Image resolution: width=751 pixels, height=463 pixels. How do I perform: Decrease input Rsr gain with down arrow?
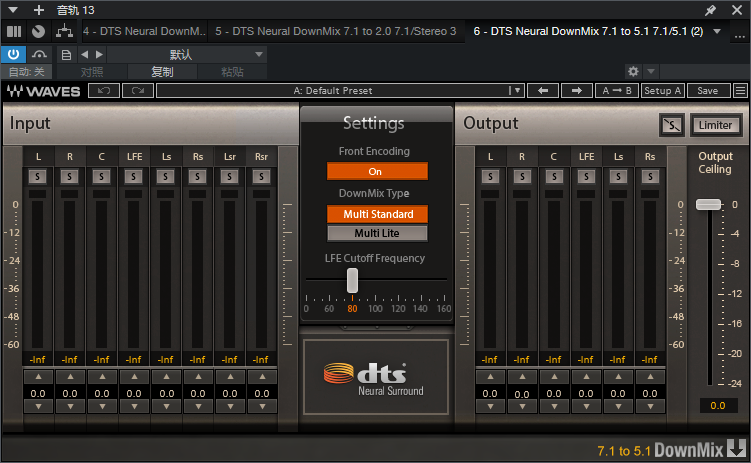(x=262, y=407)
